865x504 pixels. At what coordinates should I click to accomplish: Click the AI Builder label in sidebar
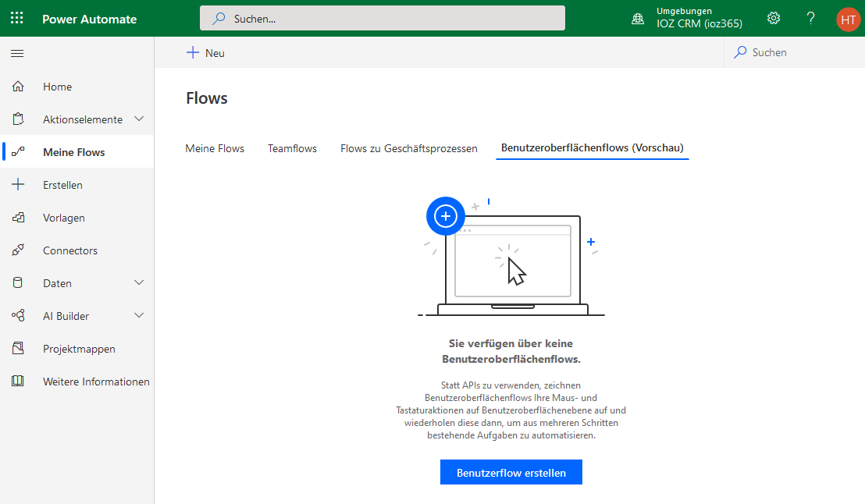(66, 316)
